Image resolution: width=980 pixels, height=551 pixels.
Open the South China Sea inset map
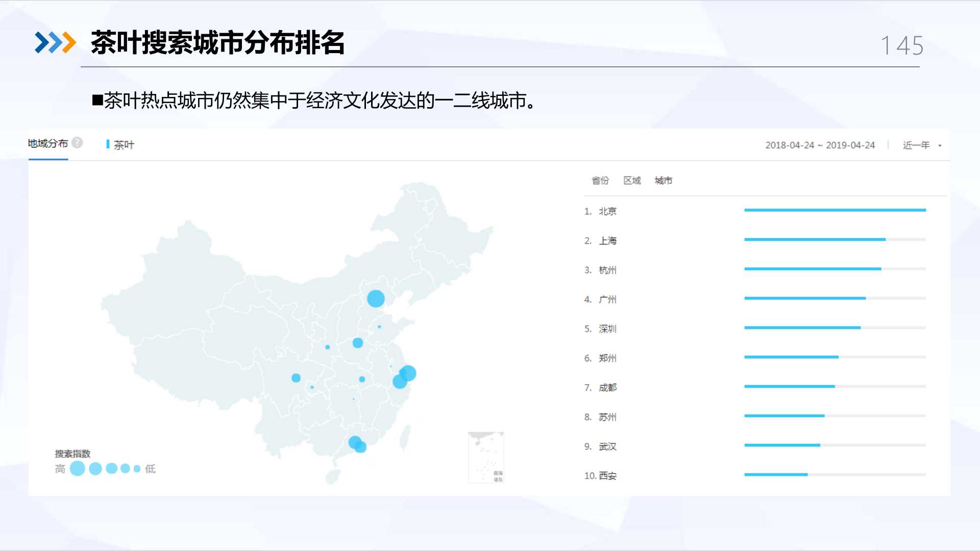coord(486,458)
